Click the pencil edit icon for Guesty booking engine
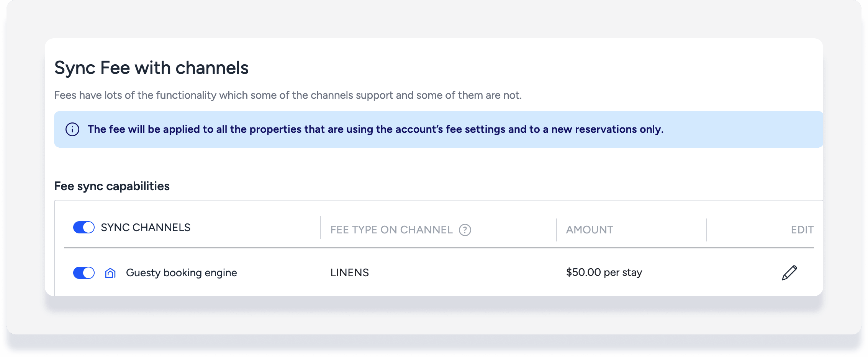Viewport: 868px width, 357px height. pos(789,273)
